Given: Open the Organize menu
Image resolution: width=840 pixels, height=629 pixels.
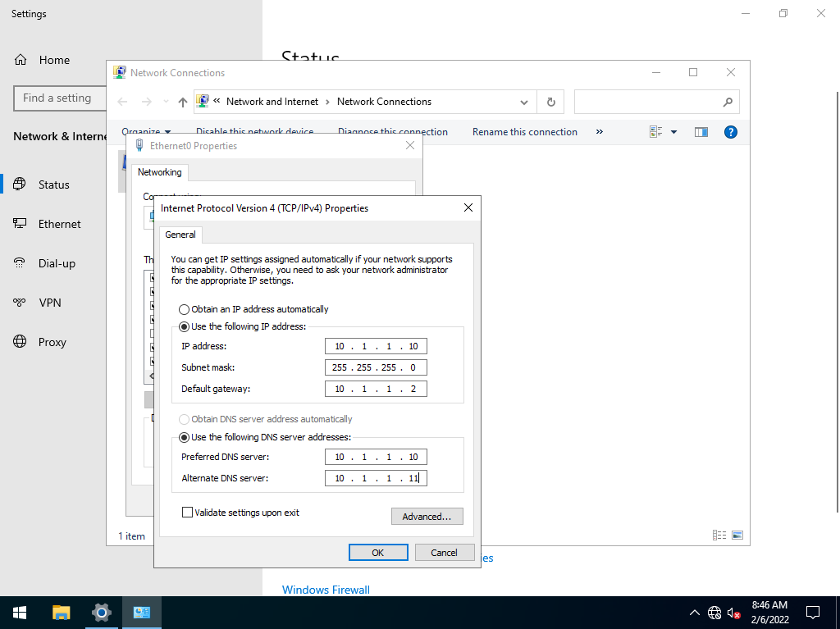Looking at the screenshot, I should click(146, 132).
